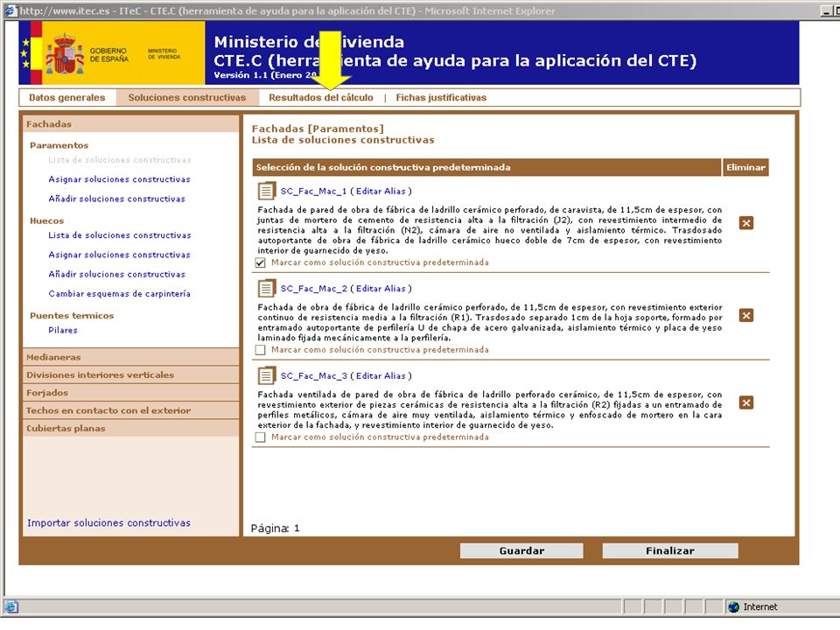
Task: Uncheck default solution for SC_Fac_Mac_1
Action: coord(261,262)
